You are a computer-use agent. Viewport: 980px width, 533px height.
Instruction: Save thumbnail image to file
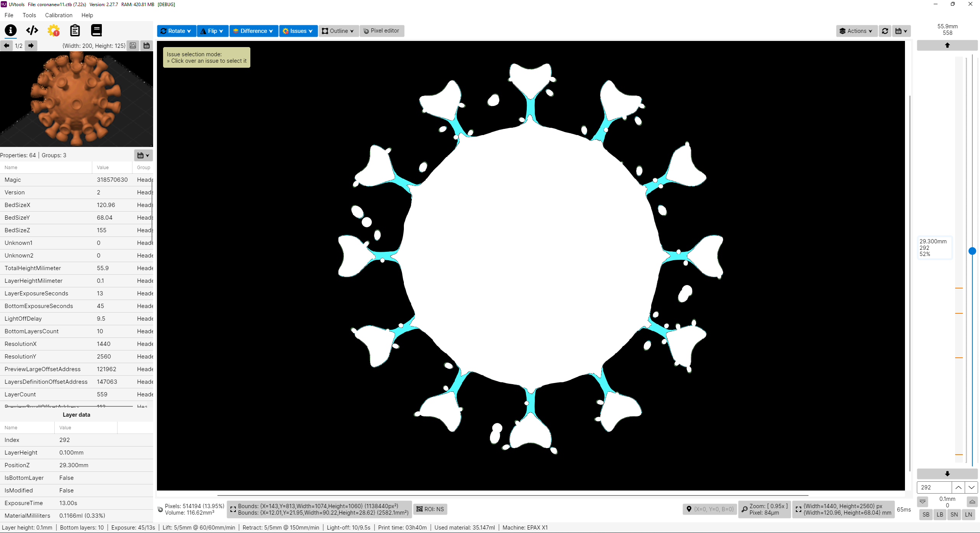tap(146, 46)
